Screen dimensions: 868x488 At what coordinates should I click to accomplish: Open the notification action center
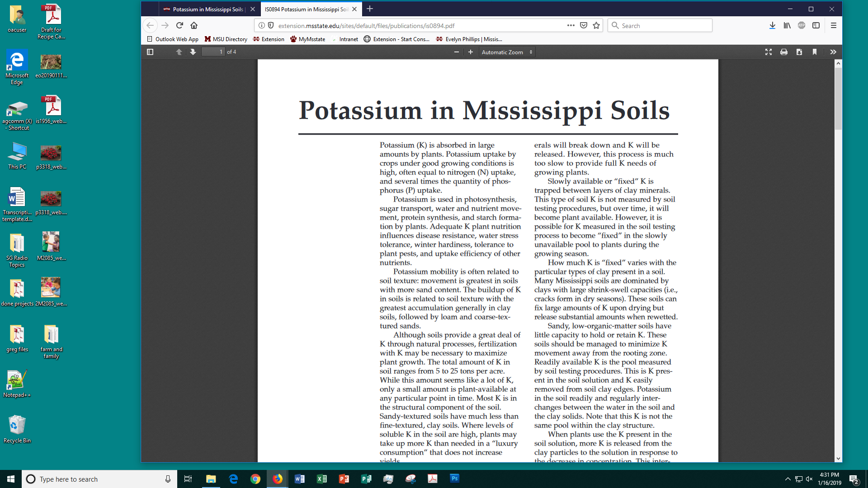(854, 479)
